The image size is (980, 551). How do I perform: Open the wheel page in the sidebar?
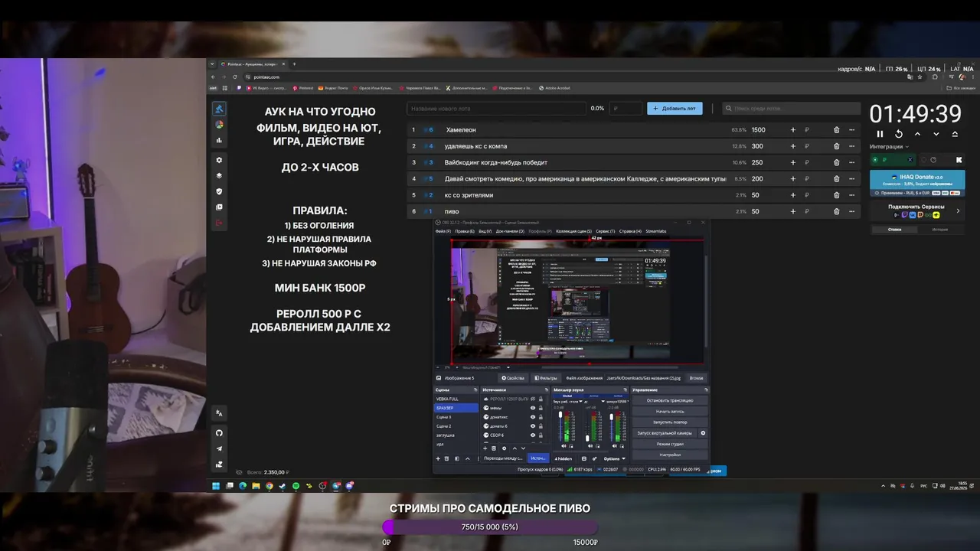click(219, 125)
